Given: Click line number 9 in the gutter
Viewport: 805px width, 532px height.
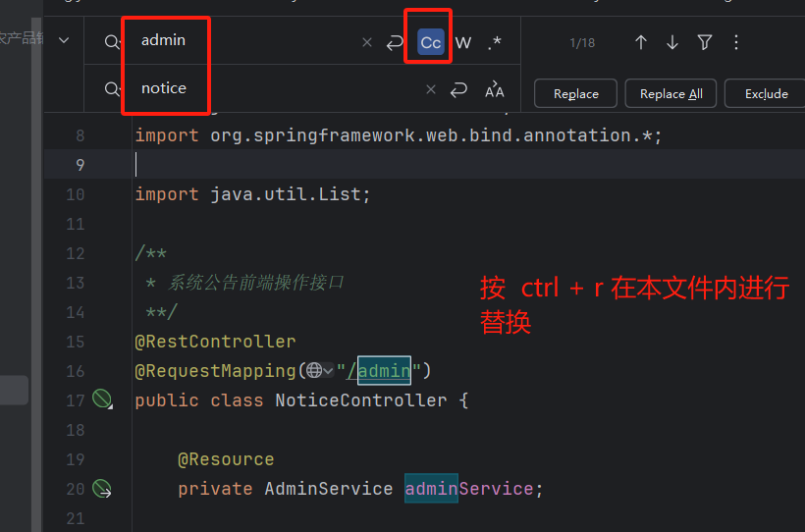Looking at the screenshot, I should [80, 165].
